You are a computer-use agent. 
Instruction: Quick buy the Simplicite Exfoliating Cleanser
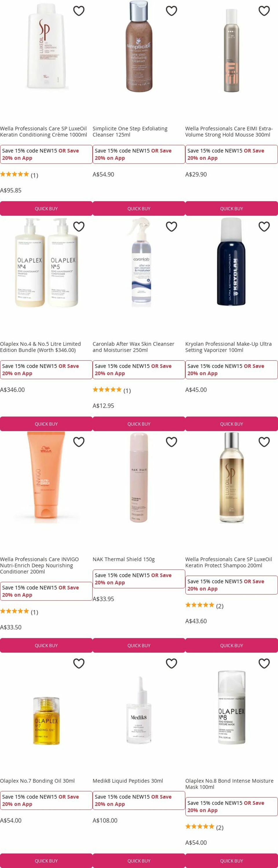(139, 209)
